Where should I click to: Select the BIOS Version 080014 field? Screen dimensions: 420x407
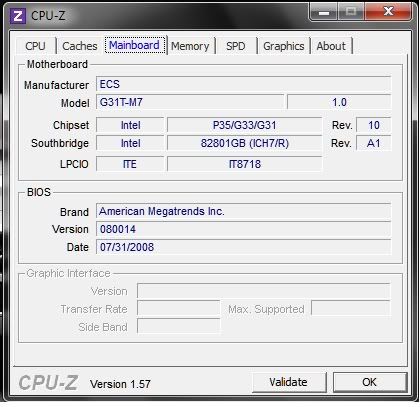tap(243, 229)
